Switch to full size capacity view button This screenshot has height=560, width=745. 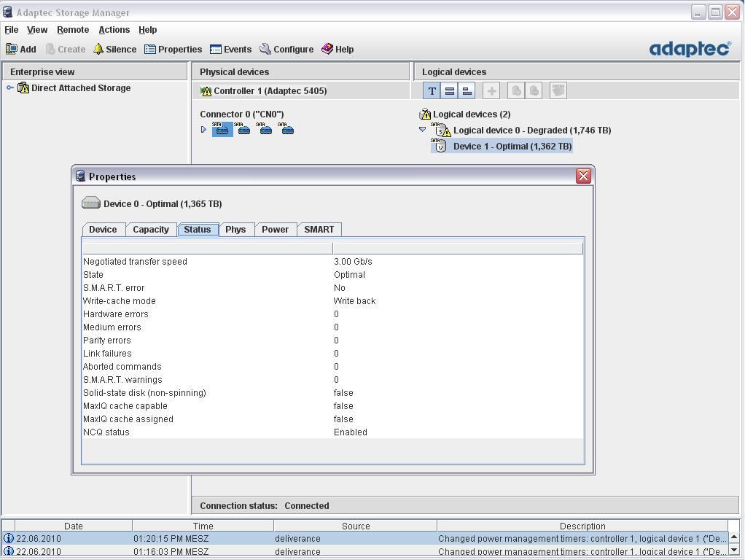tap(450, 91)
